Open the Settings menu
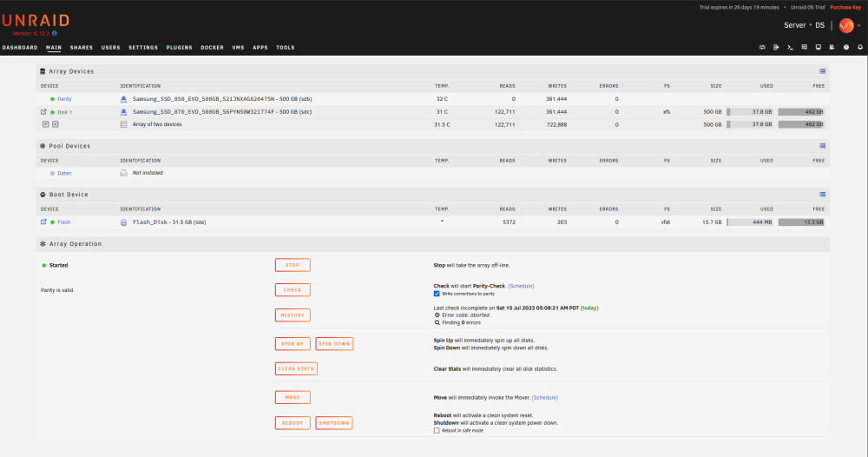868x457 pixels. 143,48
